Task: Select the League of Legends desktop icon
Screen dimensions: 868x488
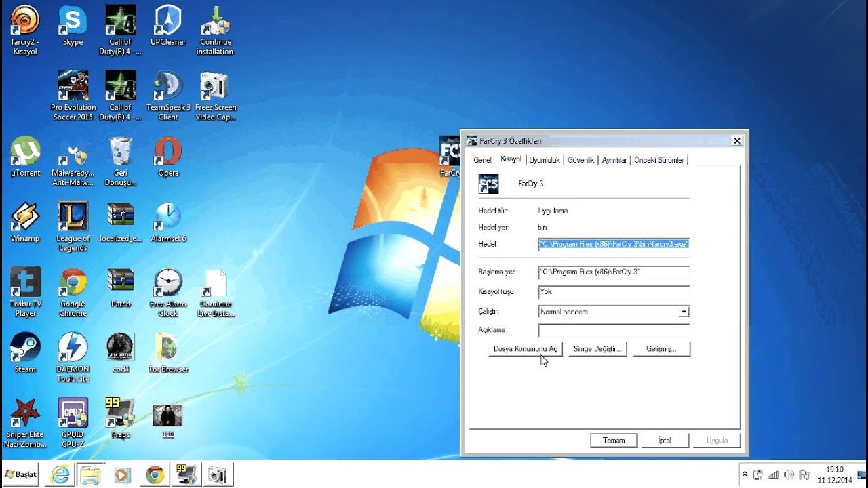Action: coord(73,227)
